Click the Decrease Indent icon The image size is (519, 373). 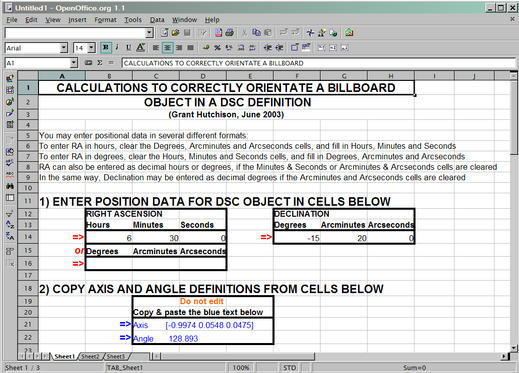[268, 48]
